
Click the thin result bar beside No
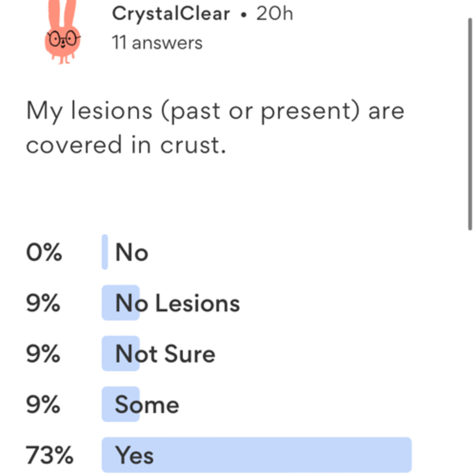click(105, 252)
